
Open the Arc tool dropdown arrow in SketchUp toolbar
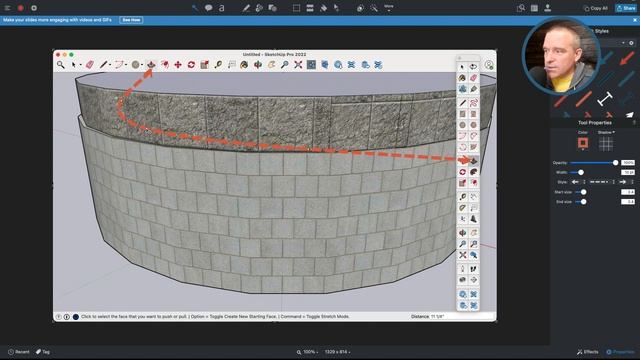[126, 65]
